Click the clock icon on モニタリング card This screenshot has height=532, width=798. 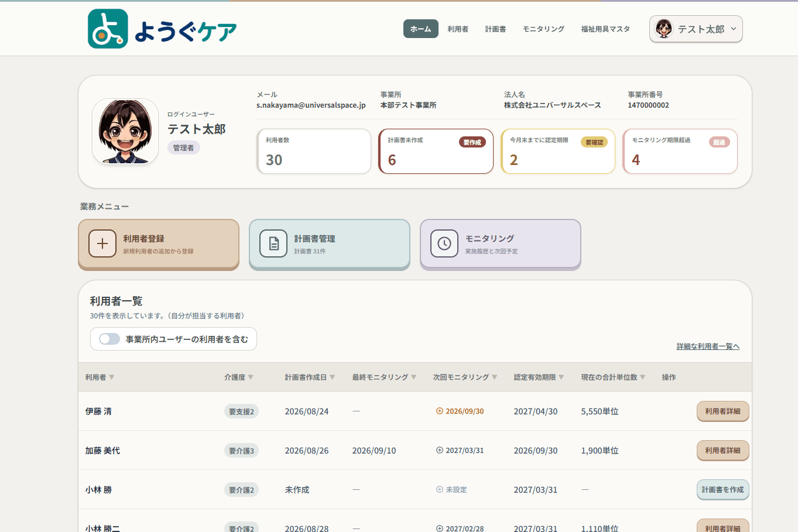coord(444,243)
